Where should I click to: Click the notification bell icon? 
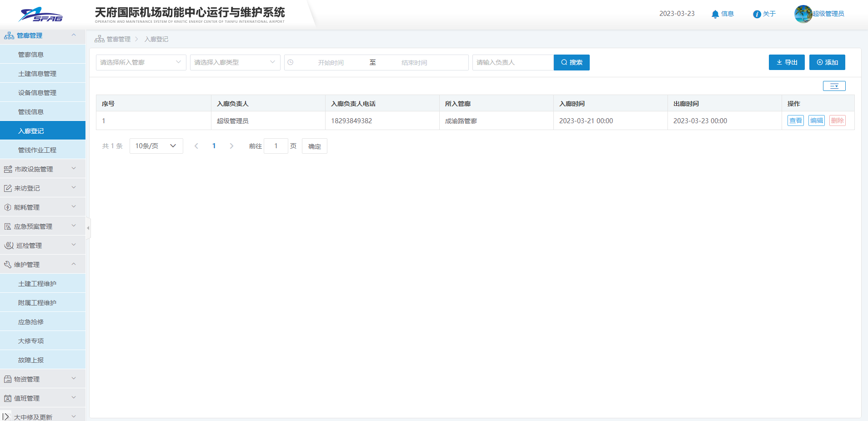point(715,14)
